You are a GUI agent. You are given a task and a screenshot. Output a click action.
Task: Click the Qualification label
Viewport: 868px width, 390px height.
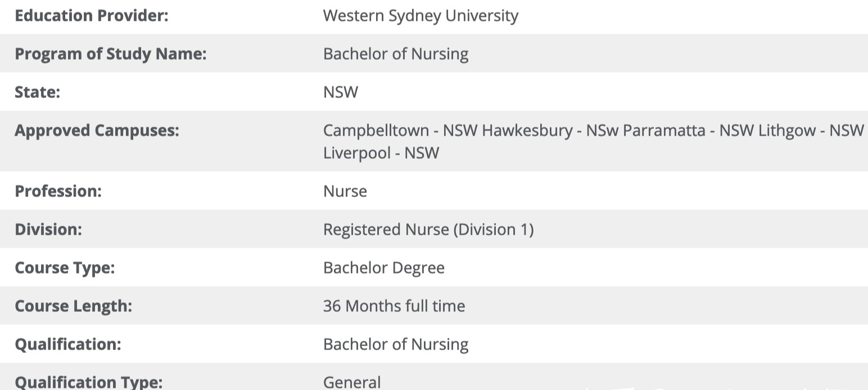67,344
